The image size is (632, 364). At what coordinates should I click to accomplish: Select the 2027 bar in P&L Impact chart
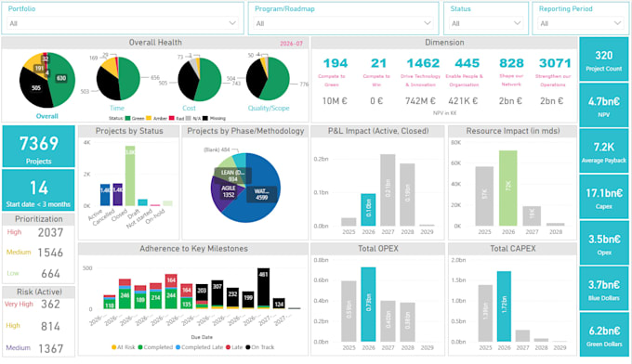[388, 190]
